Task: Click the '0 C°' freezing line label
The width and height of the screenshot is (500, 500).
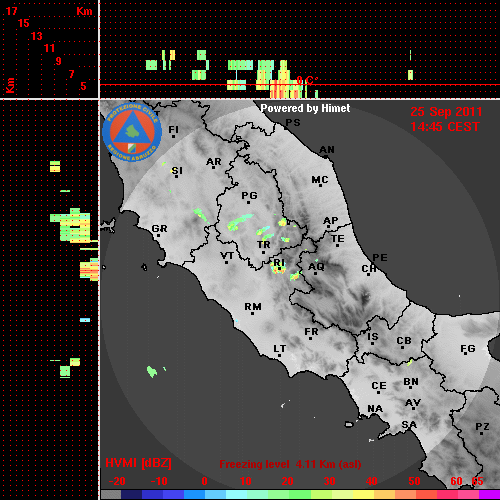Action: pos(307,80)
